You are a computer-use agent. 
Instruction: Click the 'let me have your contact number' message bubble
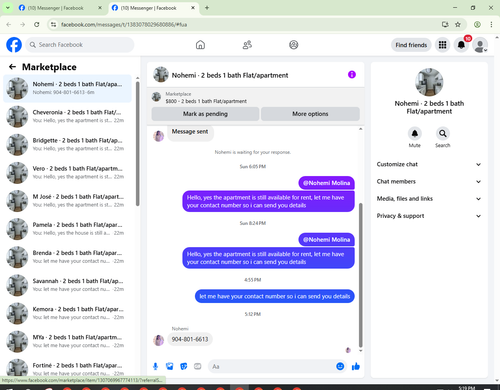point(275,296)
